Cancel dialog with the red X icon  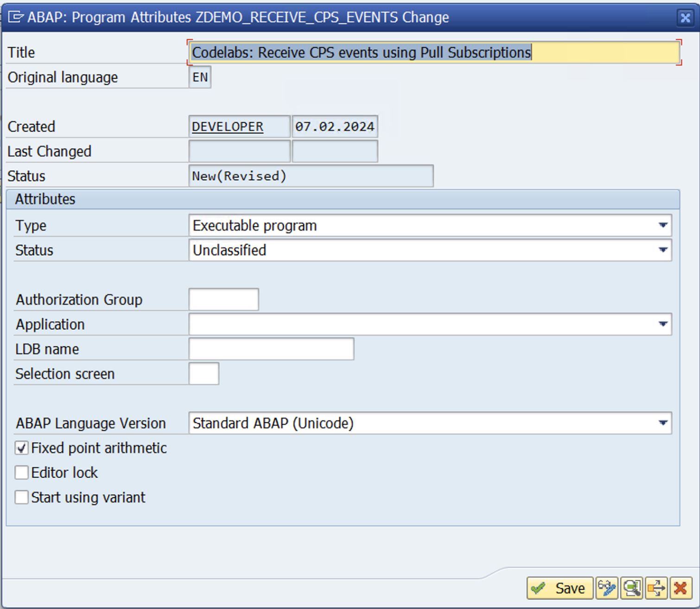pyautogui.click(x=681, y=588)
